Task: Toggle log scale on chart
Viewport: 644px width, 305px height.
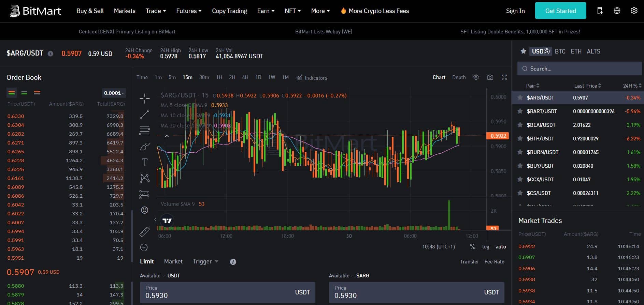Action: coord(486,247)
